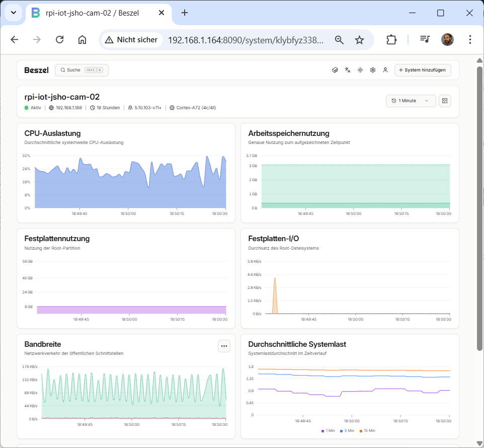The image size is (484, 448).
Task: Open the Bandbreite chart options menu
Action: [x=224, y=346]
